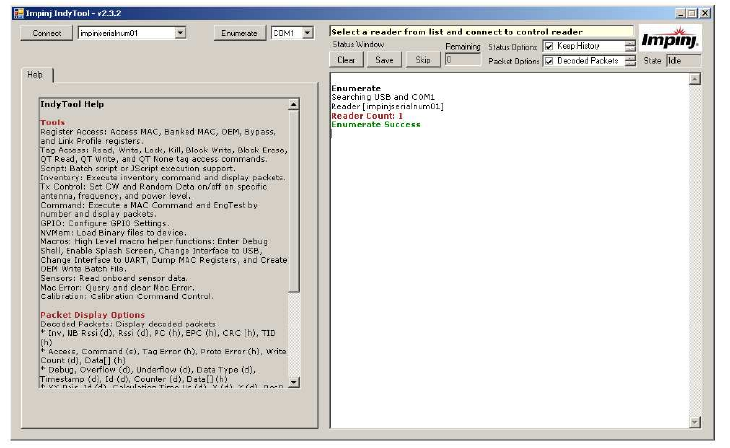Click the bold 'Enumerate' line in status window

[x=356, y=88]
